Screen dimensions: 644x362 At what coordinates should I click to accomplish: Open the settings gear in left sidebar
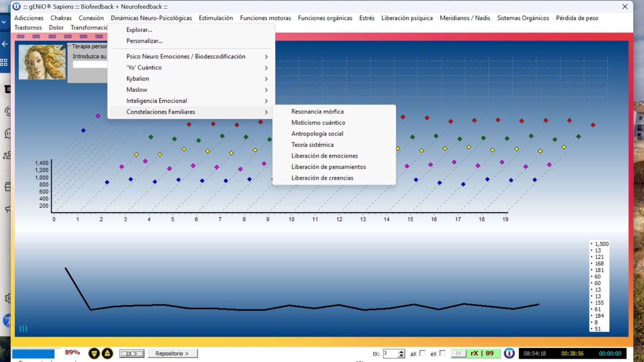8,298
